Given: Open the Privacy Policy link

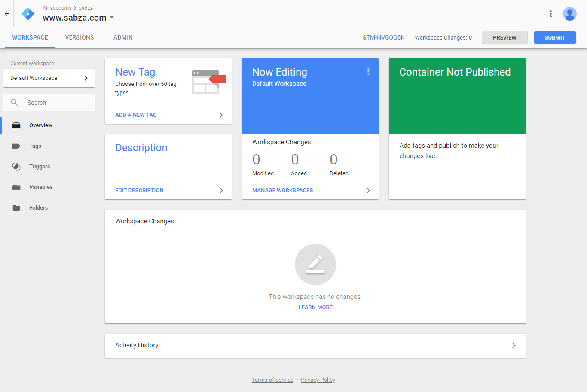Looking at the screenshot, I should [x=318, y=380].
